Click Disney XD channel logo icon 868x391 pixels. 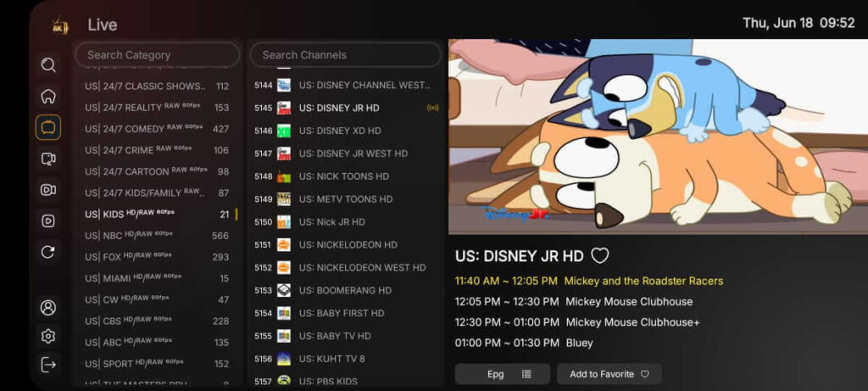click(x=283, y=131)
